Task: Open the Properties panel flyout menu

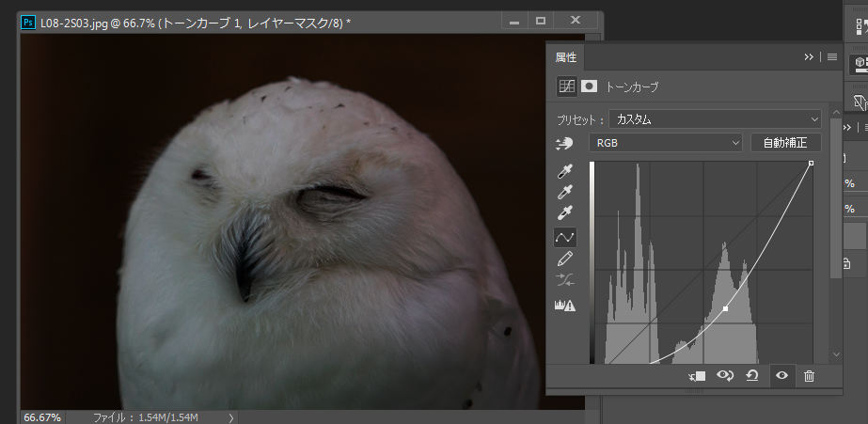Action: click(832, 57)
